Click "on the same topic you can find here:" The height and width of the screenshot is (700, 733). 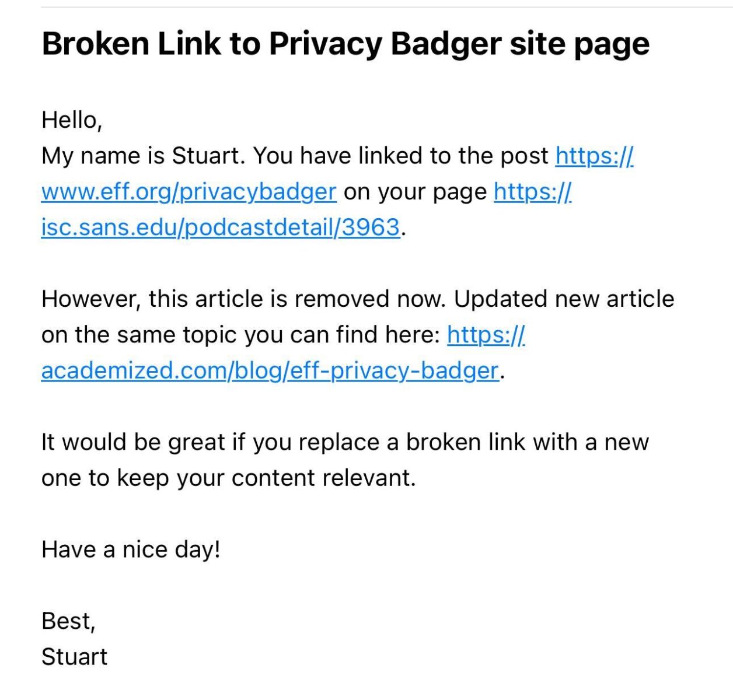click(x=240, y=335)
